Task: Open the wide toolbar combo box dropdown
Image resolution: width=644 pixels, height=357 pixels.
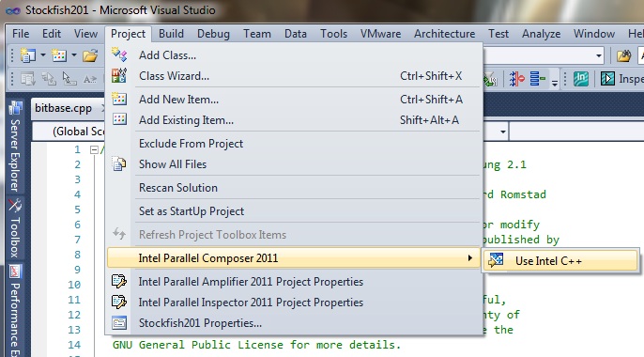Action: tap(599, 55)
